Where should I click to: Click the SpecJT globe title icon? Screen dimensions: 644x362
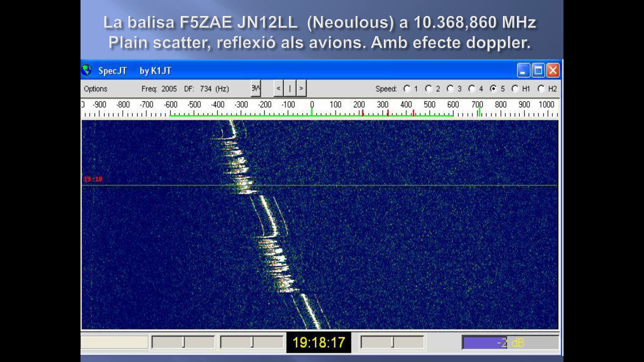(87, 70)
